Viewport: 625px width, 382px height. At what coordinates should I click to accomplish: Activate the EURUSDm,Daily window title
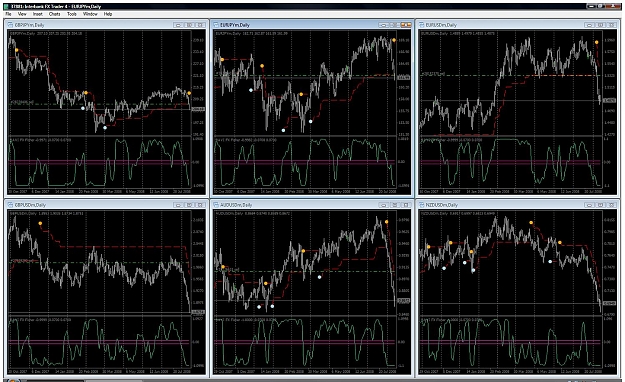[441, 25]
